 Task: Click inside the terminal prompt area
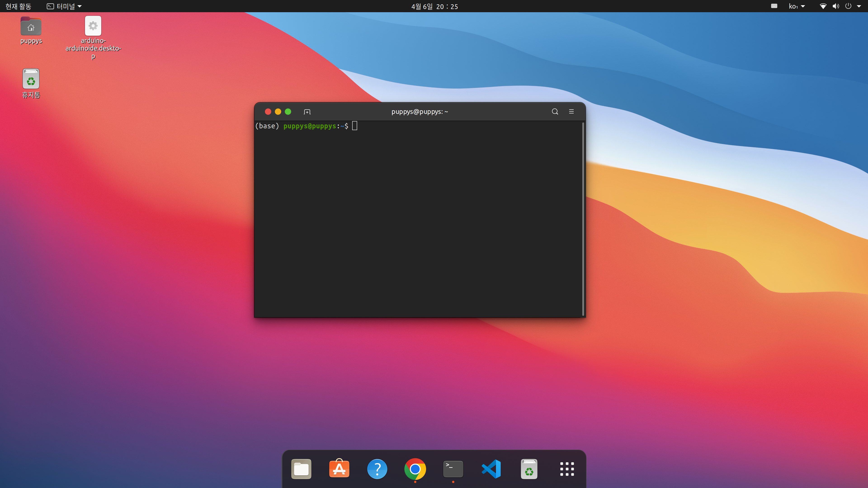(418, 202)
